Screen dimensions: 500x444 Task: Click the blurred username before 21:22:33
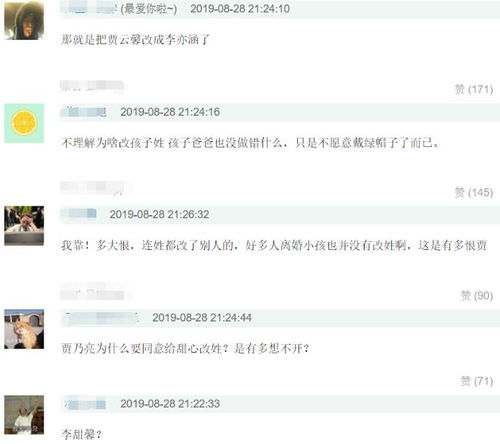[85, 404]
